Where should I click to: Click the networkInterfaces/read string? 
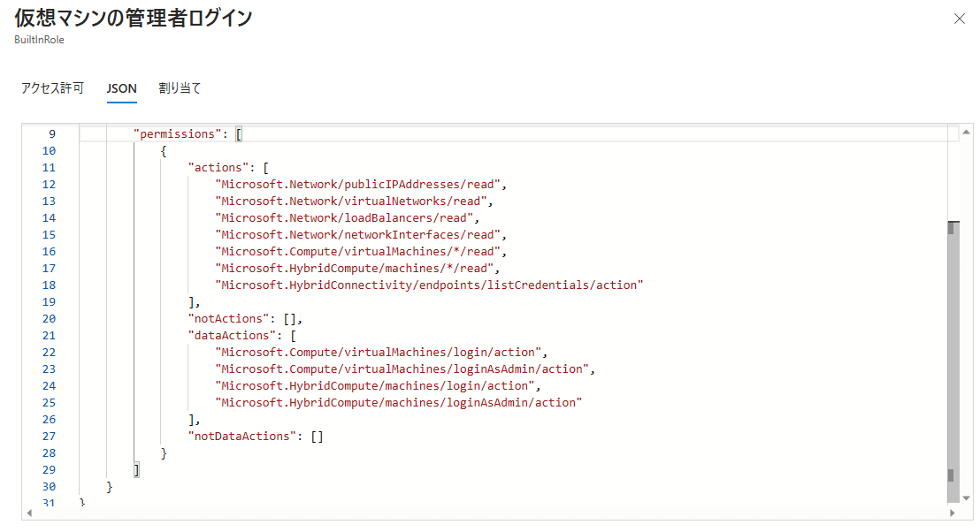tap(358, 235)
